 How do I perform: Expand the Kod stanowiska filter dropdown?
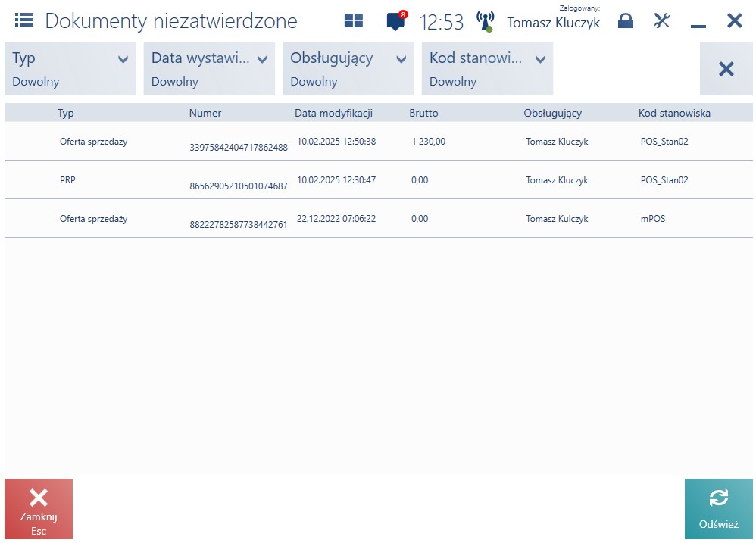click(487, 69)
